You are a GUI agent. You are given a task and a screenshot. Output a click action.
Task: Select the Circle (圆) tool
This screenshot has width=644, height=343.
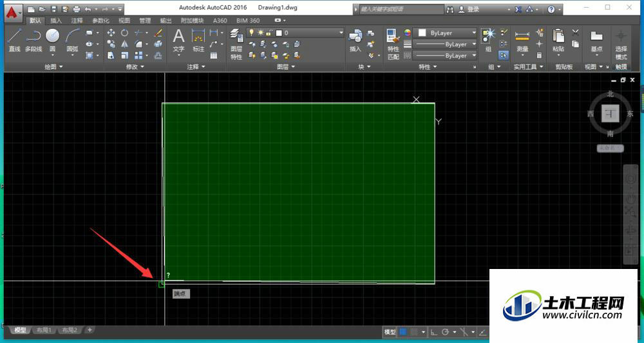pos(53,40)
